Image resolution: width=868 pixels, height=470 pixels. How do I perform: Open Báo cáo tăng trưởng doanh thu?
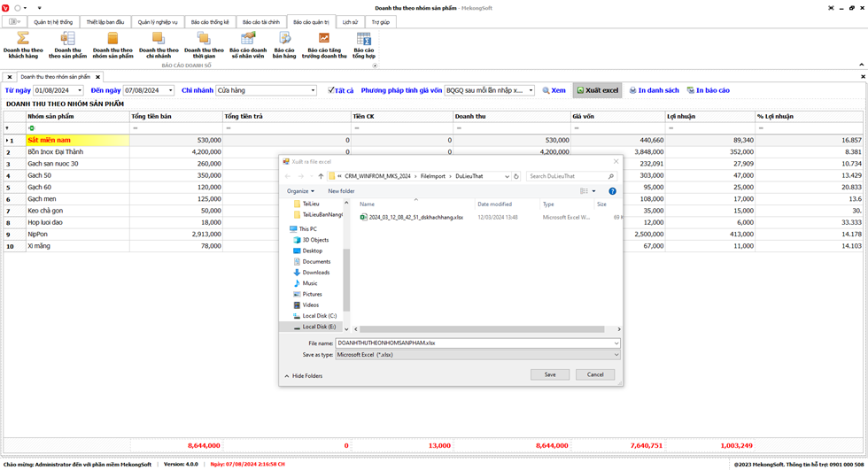coord(324,44)
